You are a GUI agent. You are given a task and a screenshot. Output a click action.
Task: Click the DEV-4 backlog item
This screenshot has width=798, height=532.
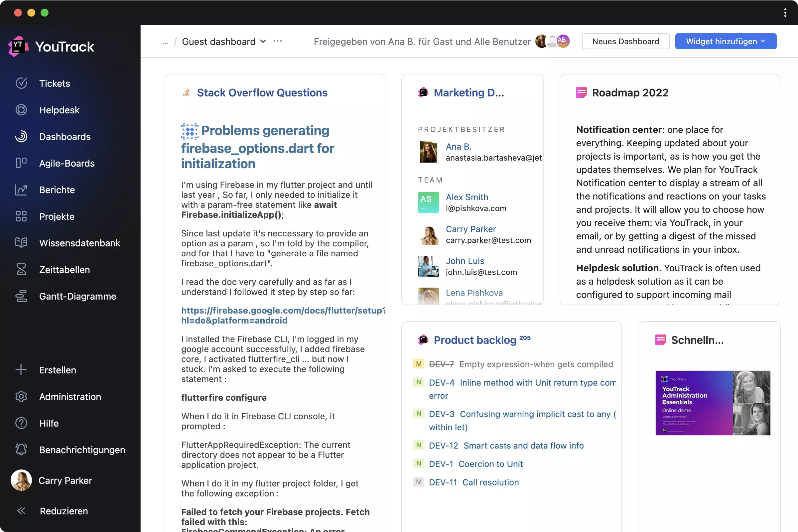click(x=442, y=382)
